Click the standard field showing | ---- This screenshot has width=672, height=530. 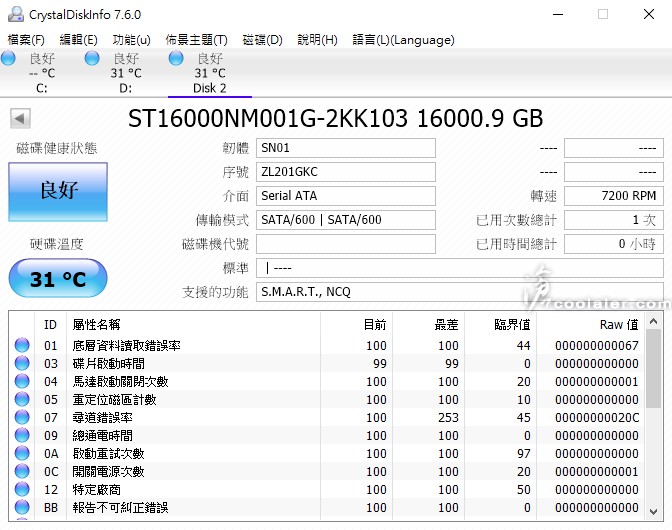tap(460, 268)
